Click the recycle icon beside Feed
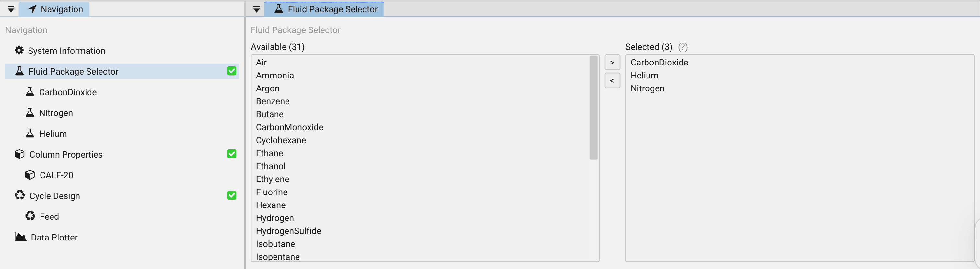This screenshot has height=269, width=980. click(x=30, y=216)
